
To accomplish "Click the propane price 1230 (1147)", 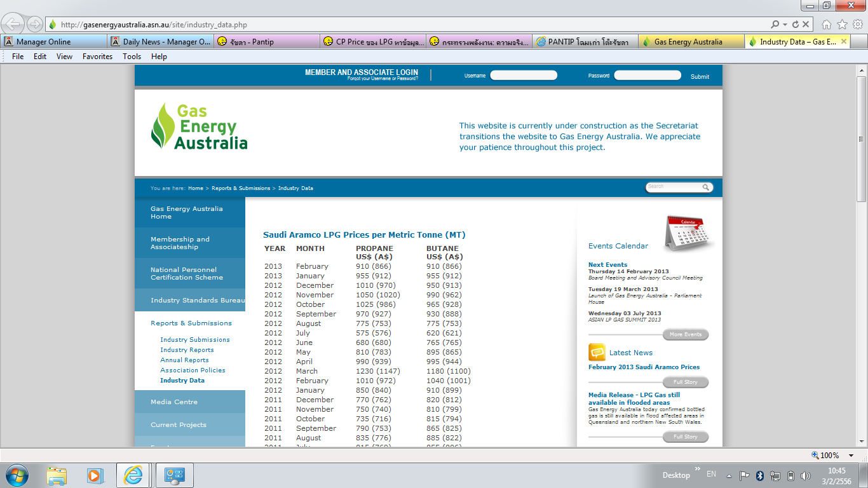I will [x=377, y=371].
